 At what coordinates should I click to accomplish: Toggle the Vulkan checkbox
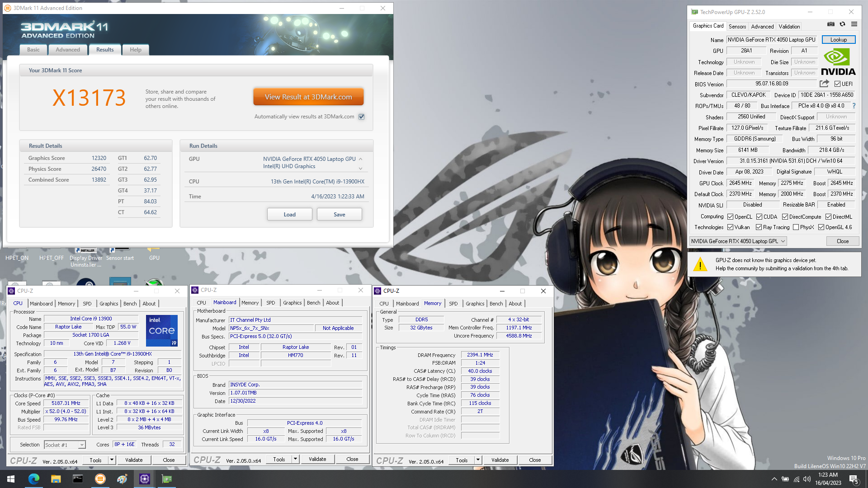[x=730, y=227]
